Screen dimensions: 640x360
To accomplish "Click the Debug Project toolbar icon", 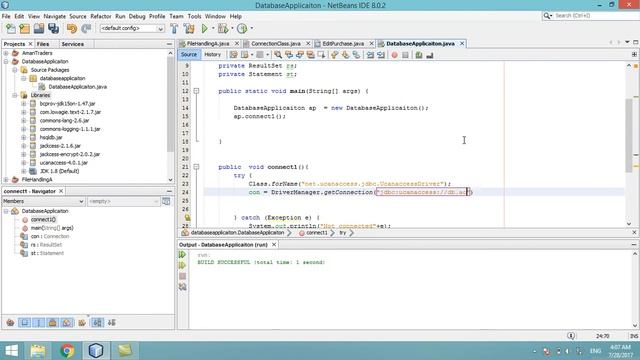I will pyautogui.click(x=223, y=29).
